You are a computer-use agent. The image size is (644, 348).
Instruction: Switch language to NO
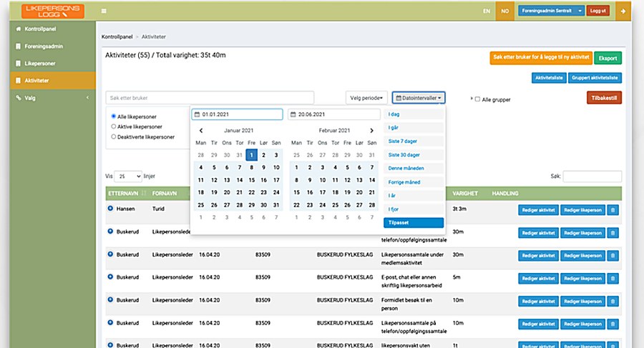tap(504, 11)
